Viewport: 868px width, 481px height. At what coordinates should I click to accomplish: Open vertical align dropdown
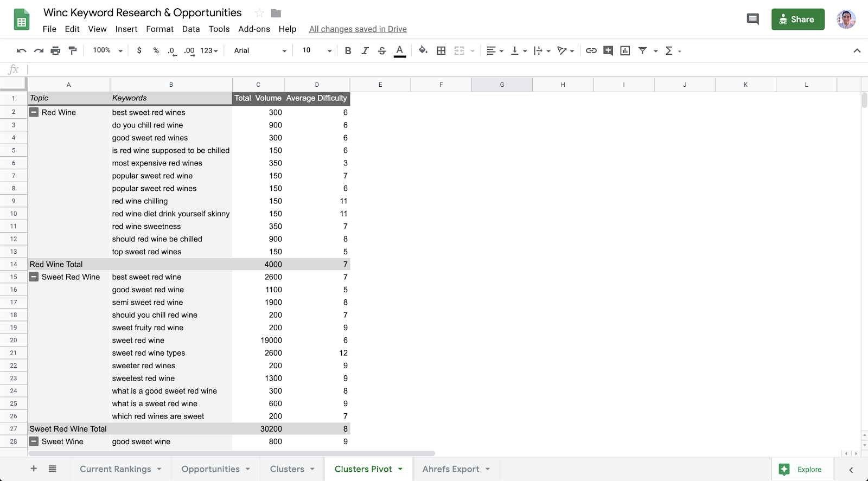click(x=519, y=50)
